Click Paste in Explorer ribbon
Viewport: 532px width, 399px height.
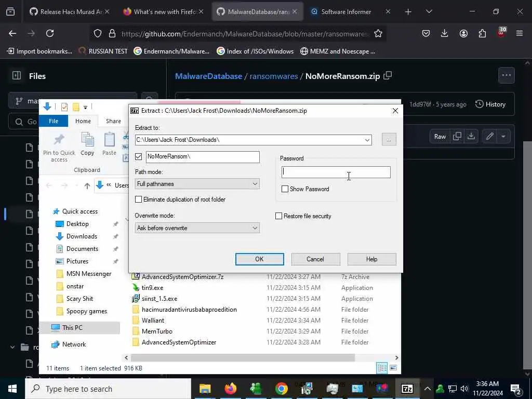[109, 144]
